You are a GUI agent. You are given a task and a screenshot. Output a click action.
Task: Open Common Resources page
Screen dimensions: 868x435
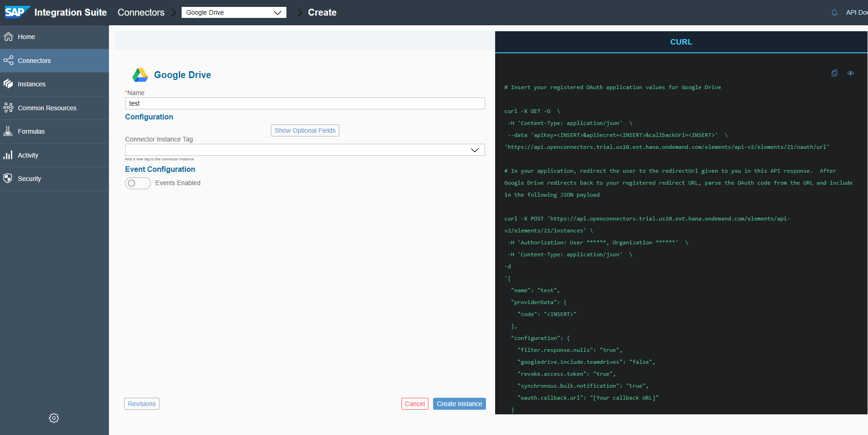click(x=54, y=108)
